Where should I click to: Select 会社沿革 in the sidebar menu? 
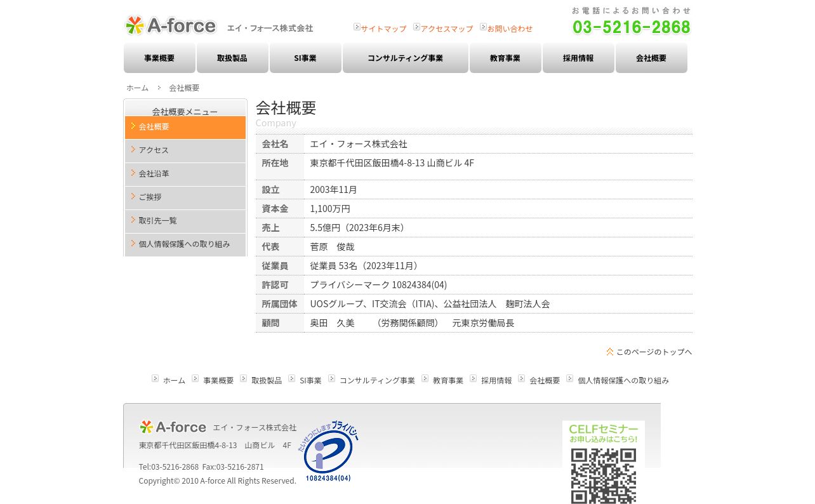click(x=185, y=174)
